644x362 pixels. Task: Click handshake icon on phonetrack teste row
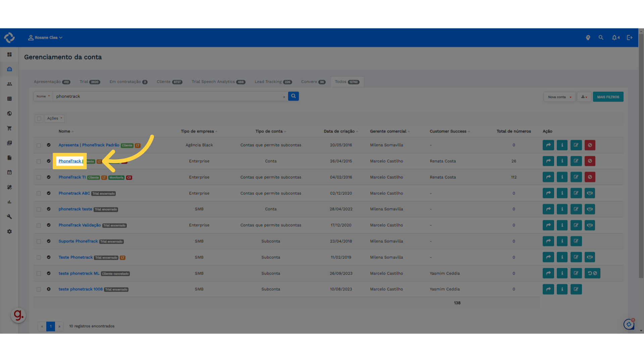pos(590,209)
